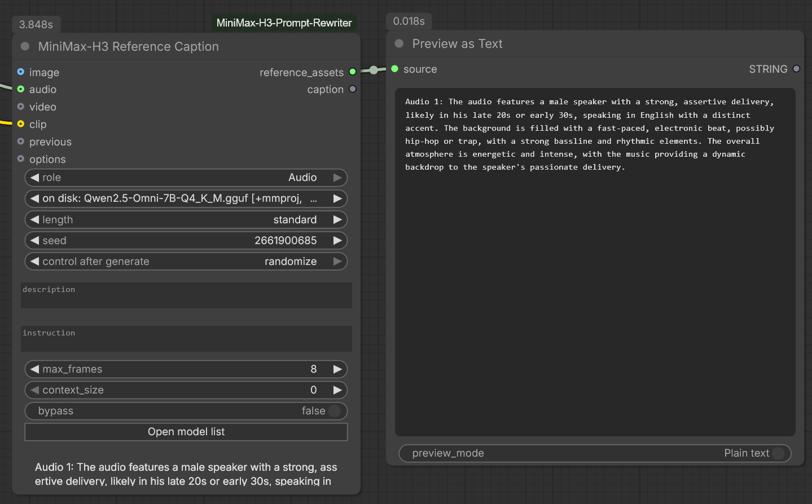Screen dimensions: 812x504
Task: Click the source input socket on Preview as Text
Action: pos(395,69)
